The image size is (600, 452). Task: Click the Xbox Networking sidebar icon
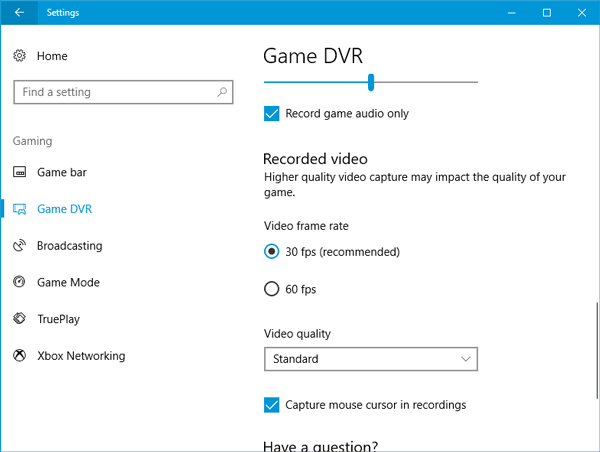pyautogui.click(x=20, y=356)
